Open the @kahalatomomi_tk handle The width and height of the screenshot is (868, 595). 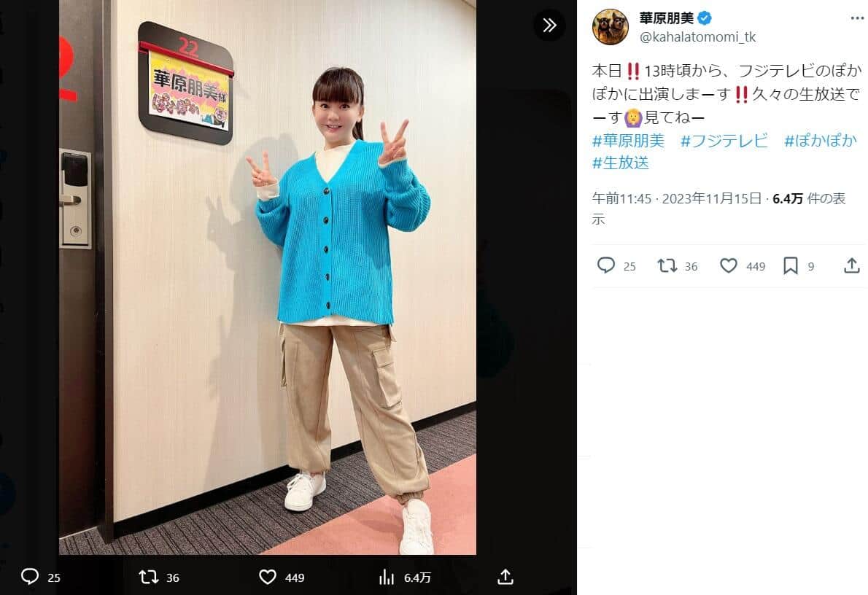[x=697, y=37]
